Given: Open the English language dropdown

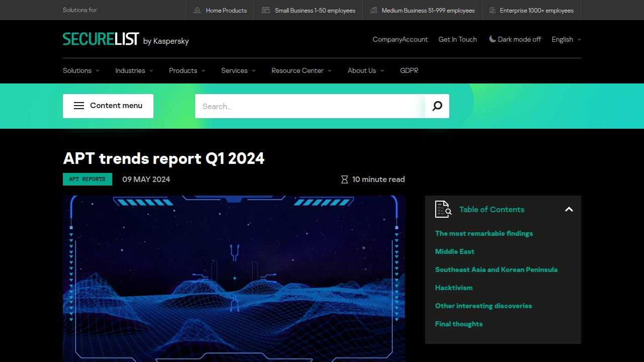Looking at the screenshot, I should [566, 39].
